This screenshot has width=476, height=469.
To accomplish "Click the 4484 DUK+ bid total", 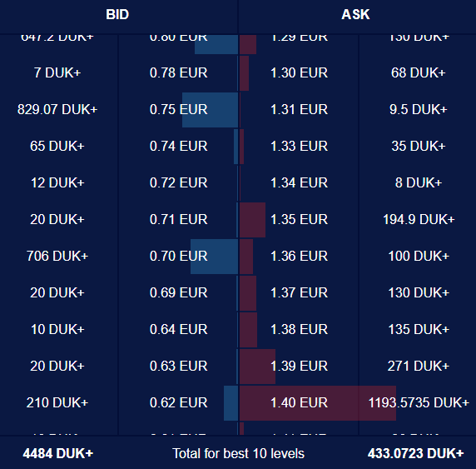I will click(x=58, y=453).
